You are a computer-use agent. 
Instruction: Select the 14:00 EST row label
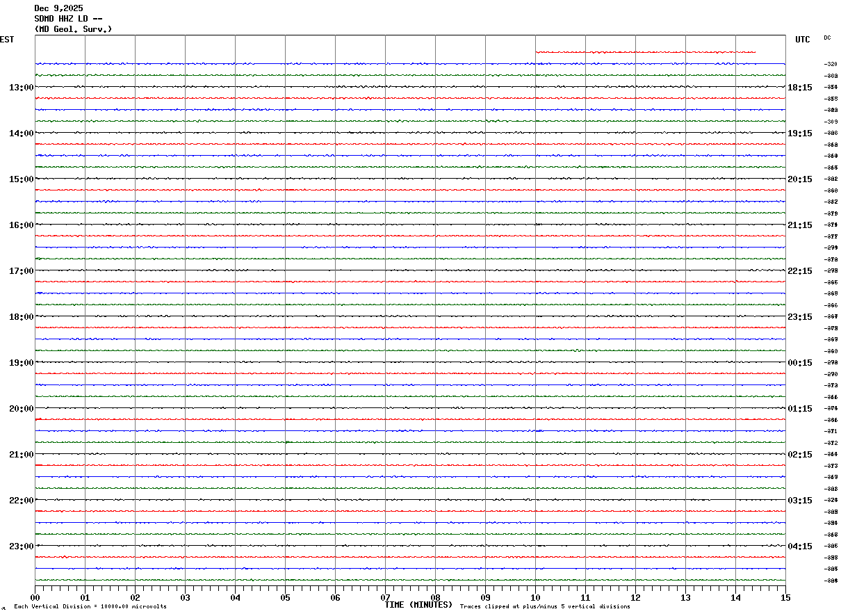coord(22,133)
